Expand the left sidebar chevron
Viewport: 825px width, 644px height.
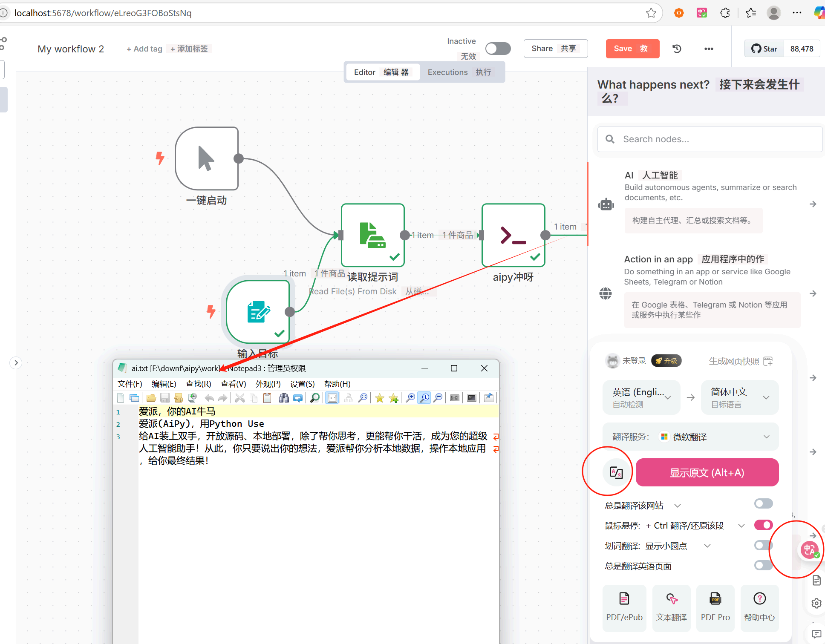pos(16,363)
